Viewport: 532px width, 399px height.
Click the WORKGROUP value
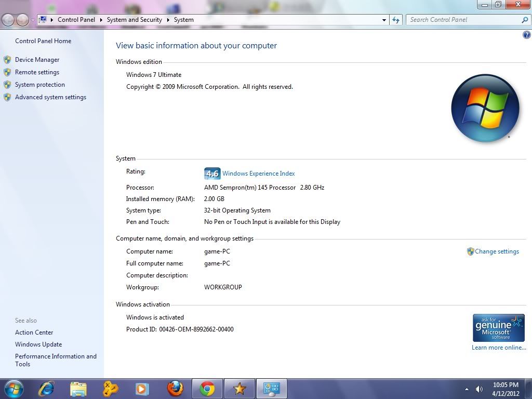tap(223, 287)
